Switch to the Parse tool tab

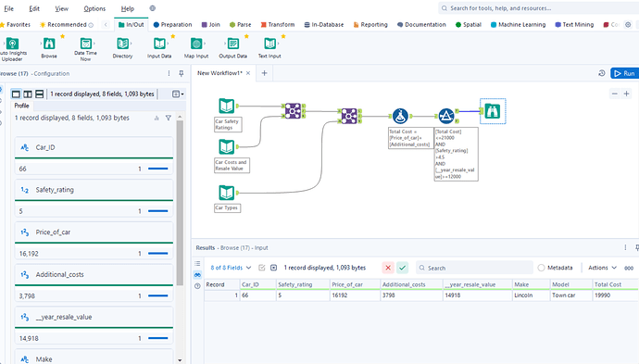tap(241, 24)
